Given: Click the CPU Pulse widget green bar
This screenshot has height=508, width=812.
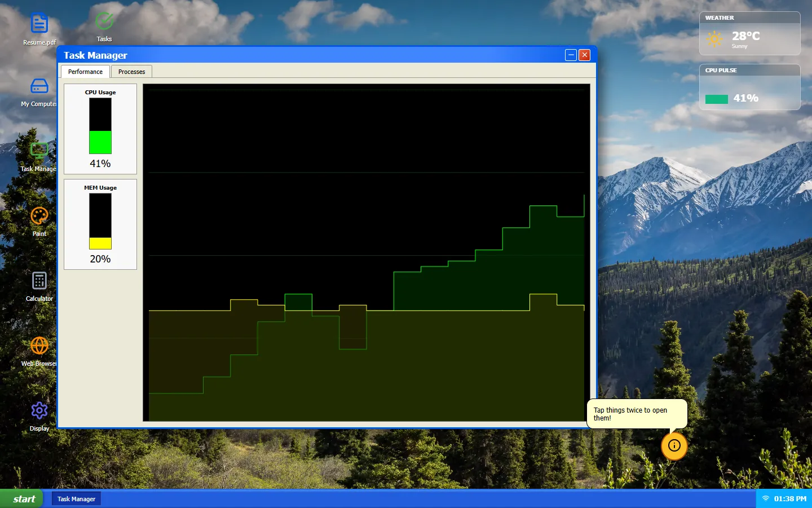Looking at the screenshot, I should 717,99.
